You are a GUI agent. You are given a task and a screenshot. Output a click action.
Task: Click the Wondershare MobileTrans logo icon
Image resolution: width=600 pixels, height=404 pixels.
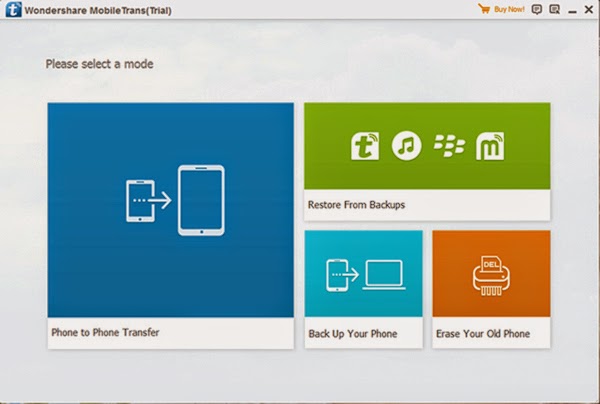(13, 10)
